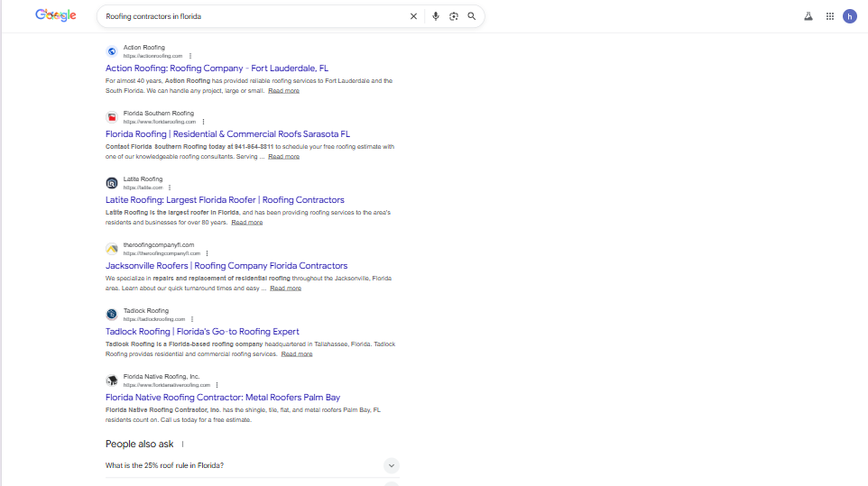Click the What is the 25% roof rule text

tap(164, 465)
